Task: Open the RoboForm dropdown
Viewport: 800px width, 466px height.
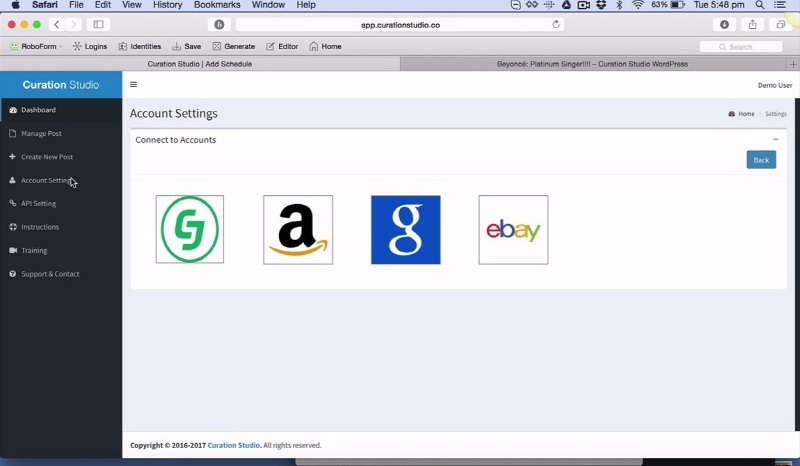Action: point(36,46)
